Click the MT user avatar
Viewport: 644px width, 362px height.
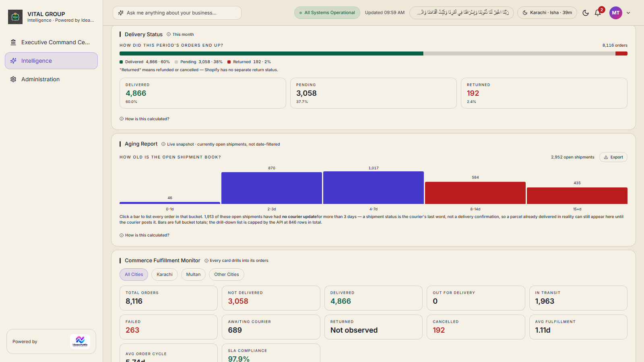(x=616, y=13)
